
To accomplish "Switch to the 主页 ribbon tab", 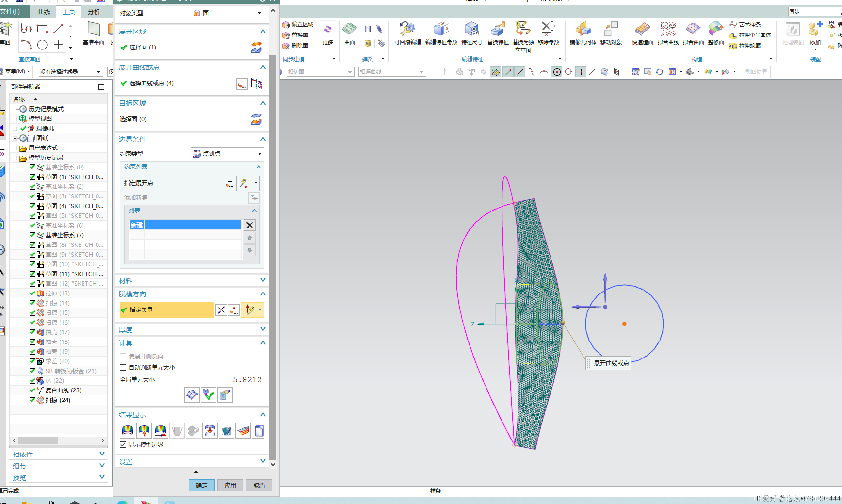I will tap(69, 12).
